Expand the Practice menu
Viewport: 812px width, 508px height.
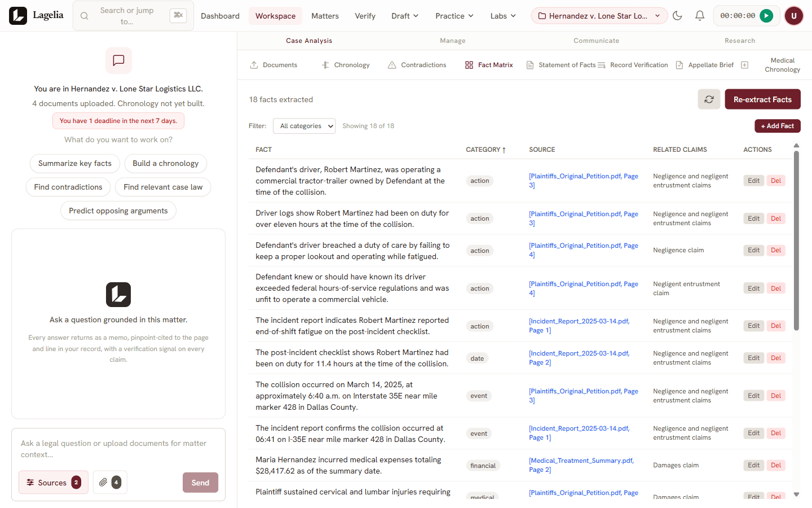click(454, 16)
